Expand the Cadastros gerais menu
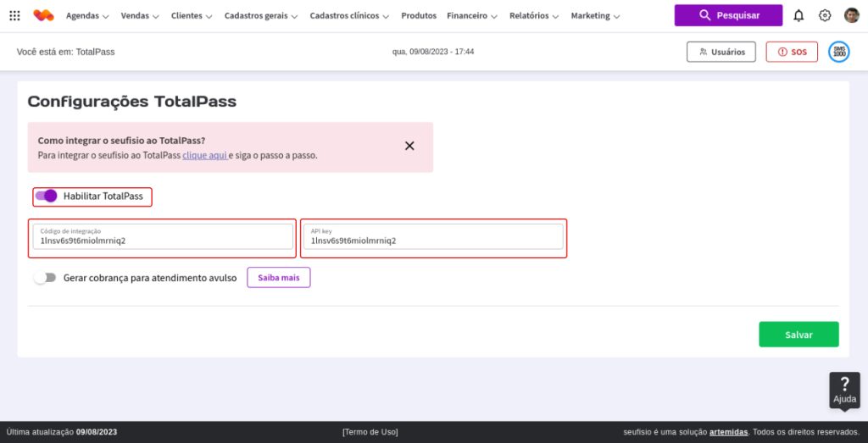This screenshot has height=443, width=868. coord(261,16)
